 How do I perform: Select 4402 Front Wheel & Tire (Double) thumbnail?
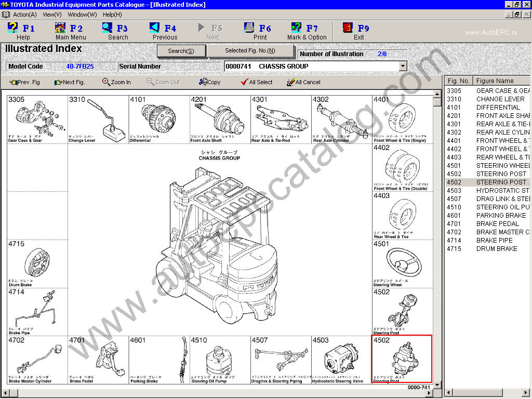403,168
